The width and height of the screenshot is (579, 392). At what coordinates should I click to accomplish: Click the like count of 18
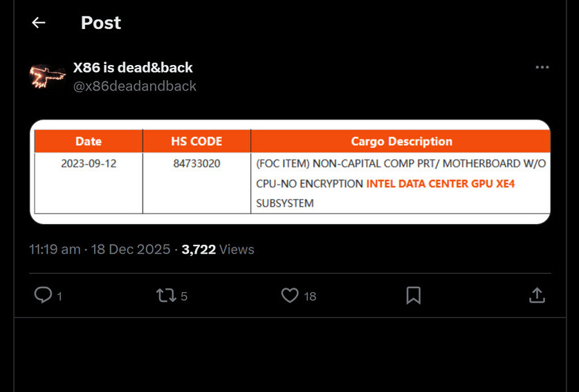click(x=310, y=297)
